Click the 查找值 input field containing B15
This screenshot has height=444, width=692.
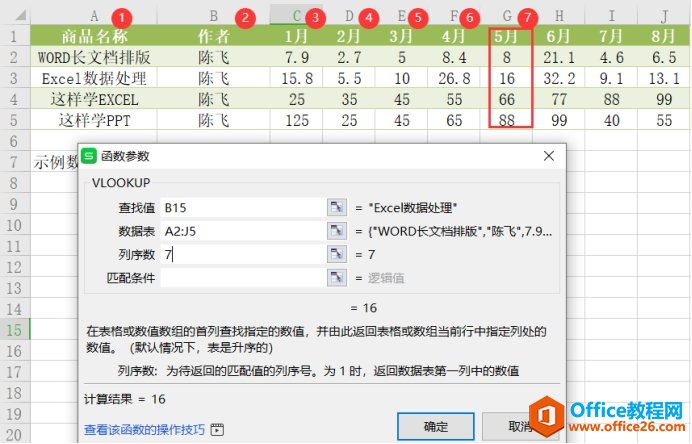[x=244, y=207]
